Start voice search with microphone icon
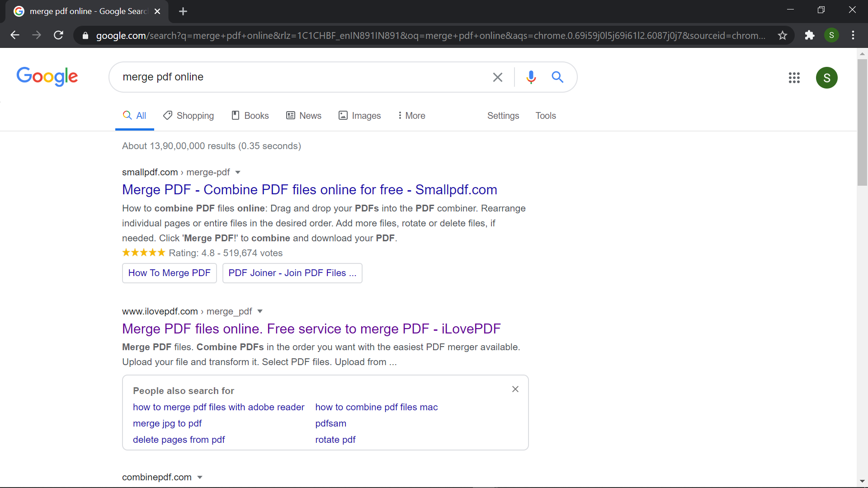The height and width of the screenshot is (488, 868). pyautogui.click(x=531, y=77)
